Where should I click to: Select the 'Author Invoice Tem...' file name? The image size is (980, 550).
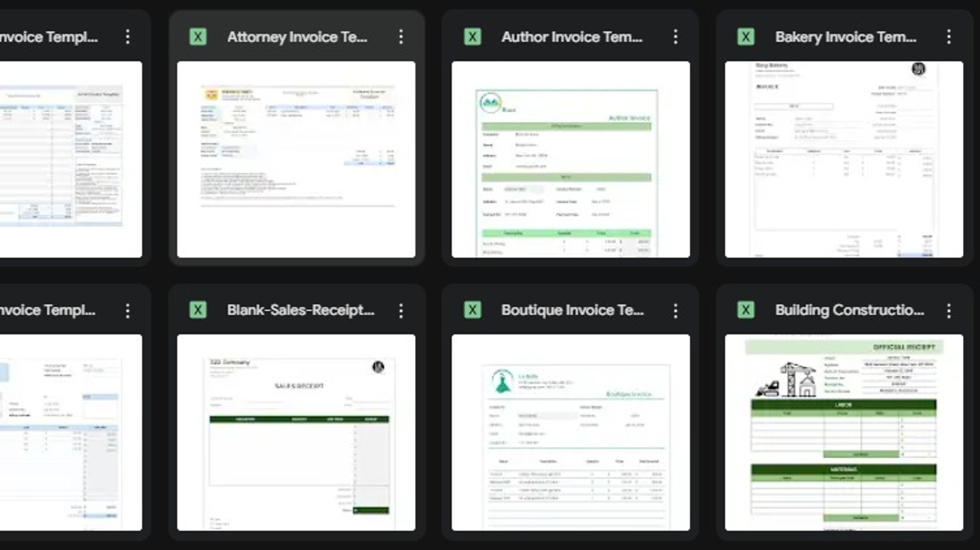(x=572, y=37)
